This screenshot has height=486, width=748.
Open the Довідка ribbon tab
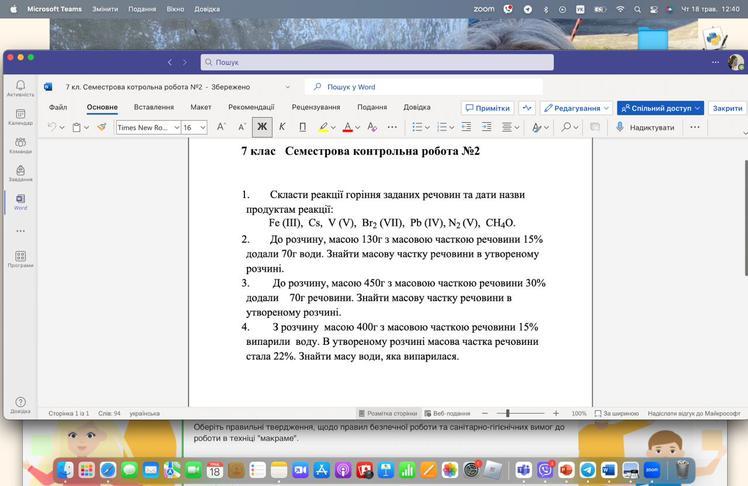pyautogui.click(x=416, y=107)
